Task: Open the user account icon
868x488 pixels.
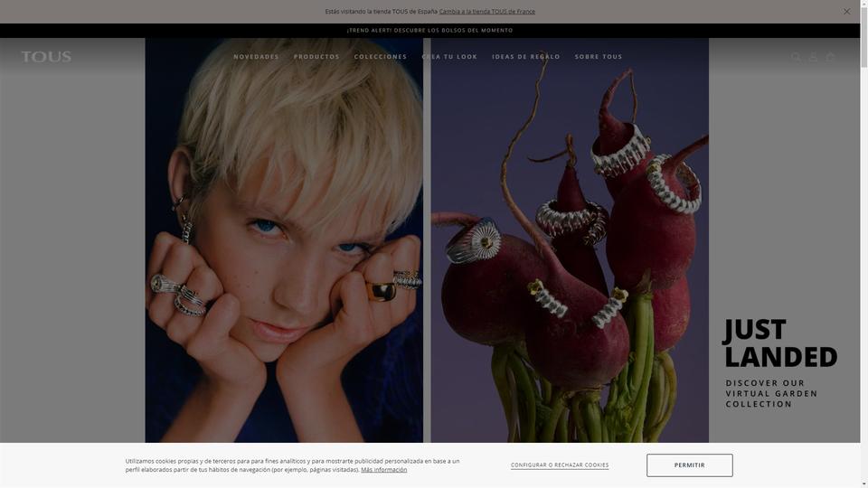Action: pos(813,56)
